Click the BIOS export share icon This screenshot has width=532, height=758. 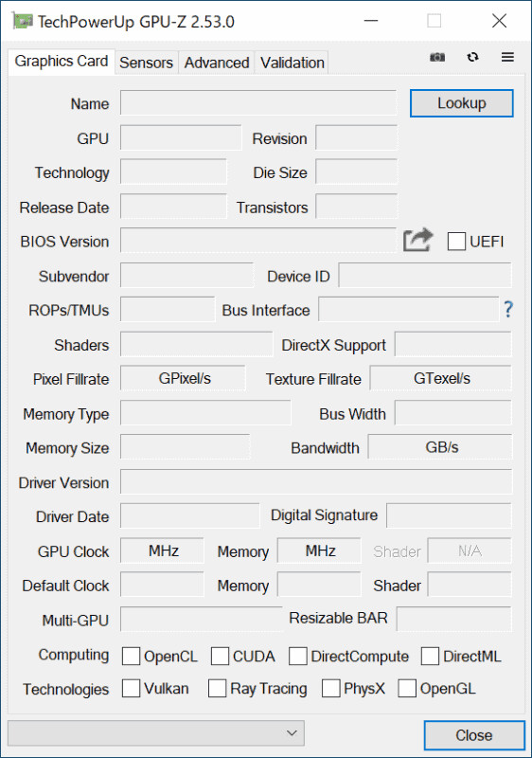[418, 240]
